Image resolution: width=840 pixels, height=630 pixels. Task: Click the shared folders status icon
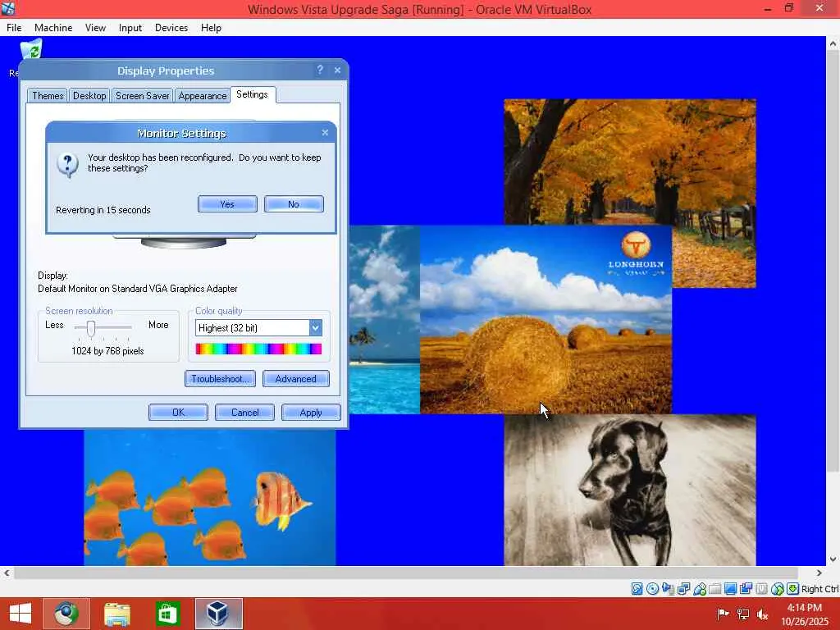coord(715,589)
